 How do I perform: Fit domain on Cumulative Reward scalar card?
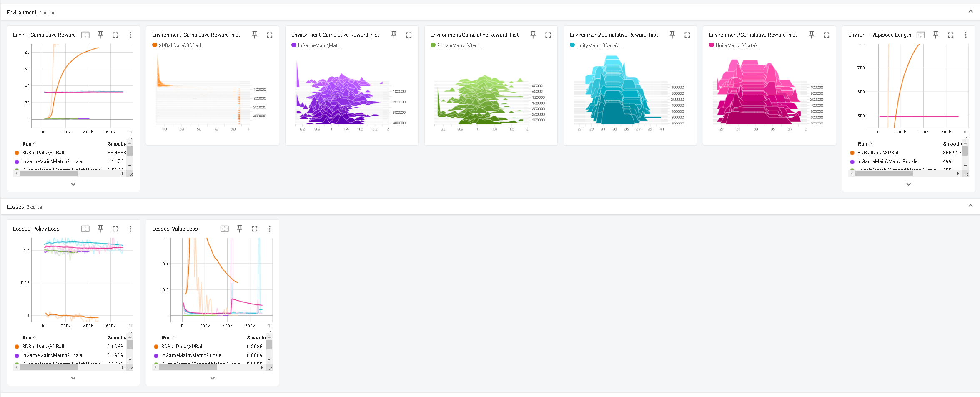(x=85, y=35)
